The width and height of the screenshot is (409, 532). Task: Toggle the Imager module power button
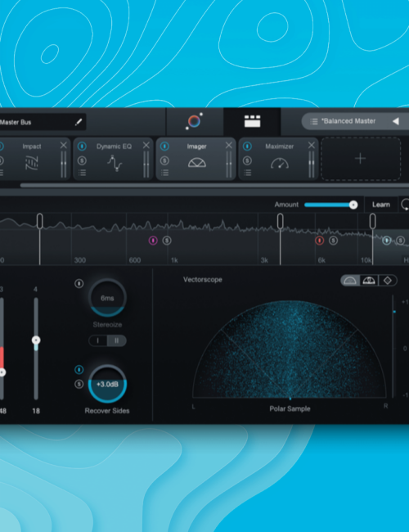[164, 147]
